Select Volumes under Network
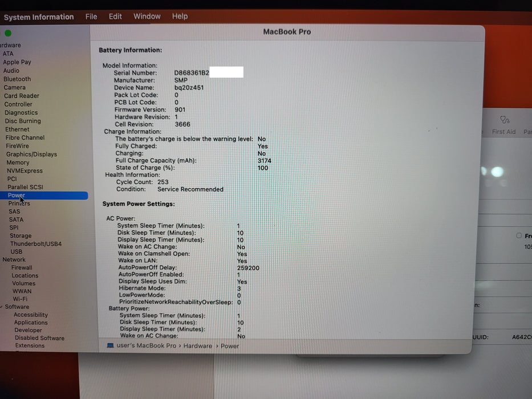This screenshot has height=399, width=532. click(24, 283)
